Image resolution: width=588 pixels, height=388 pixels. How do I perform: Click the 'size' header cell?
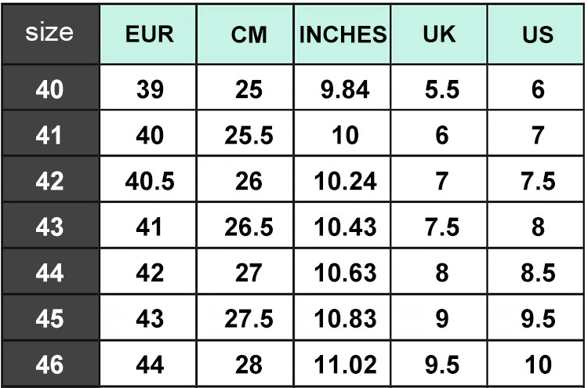[x=49, y=33]
